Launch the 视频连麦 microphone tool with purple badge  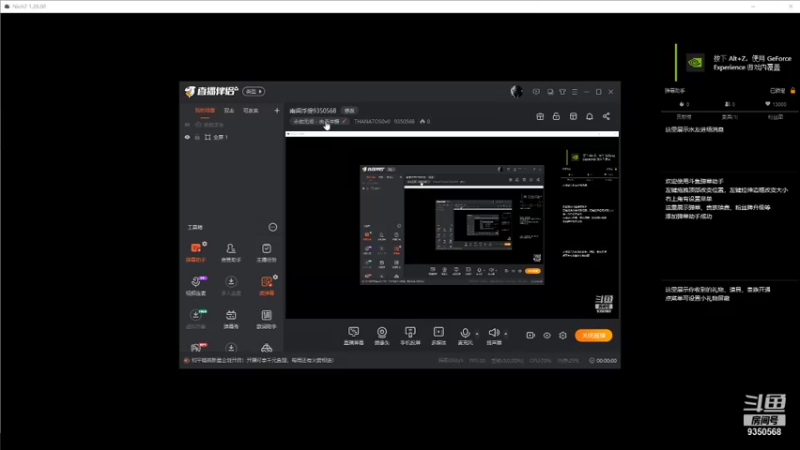point(196,286)
